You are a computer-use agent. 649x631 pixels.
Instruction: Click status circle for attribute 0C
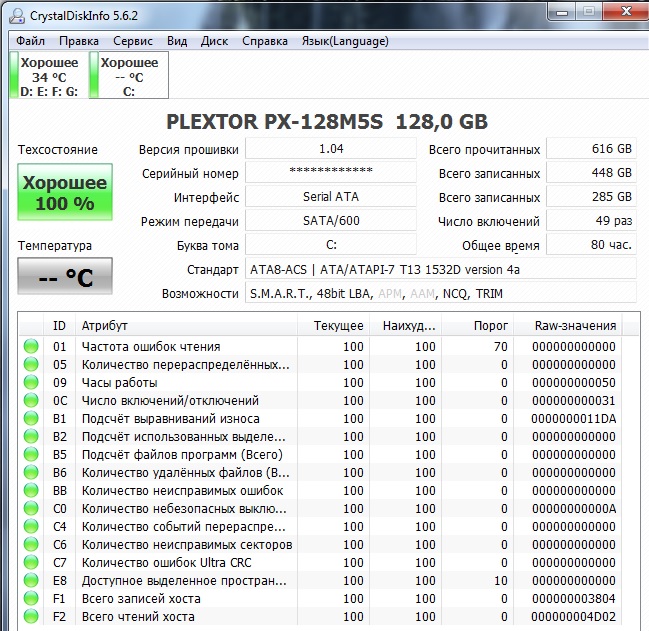(31, 400)
